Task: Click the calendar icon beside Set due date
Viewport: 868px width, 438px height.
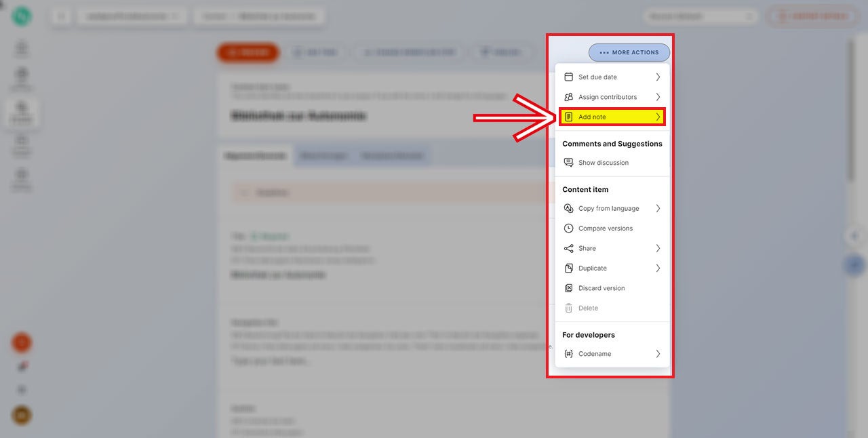Action: pyautogui.click(x=568, y=77)
